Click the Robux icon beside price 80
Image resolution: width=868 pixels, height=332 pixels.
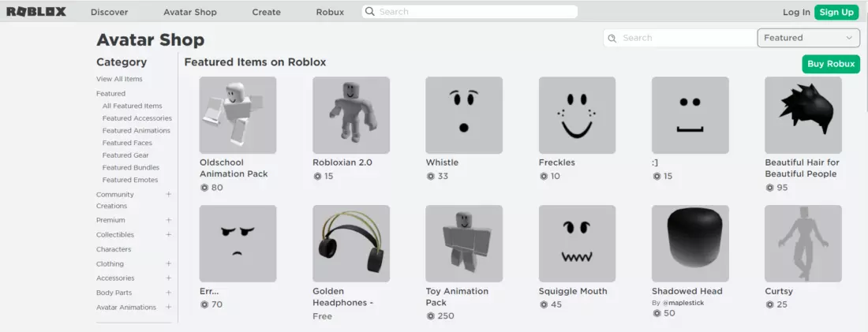(204, 188)
